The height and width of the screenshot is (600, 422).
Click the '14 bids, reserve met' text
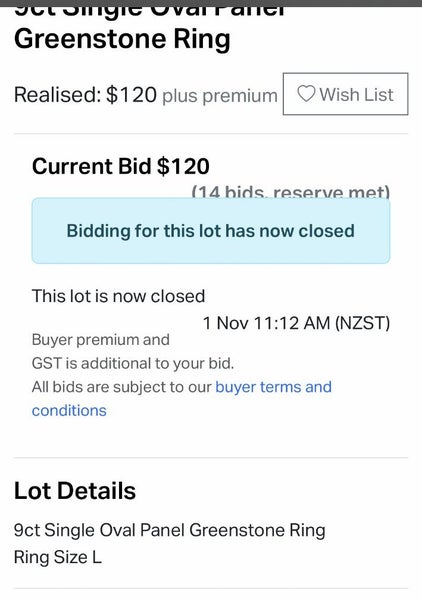pyautogui.click(x=291, y=191)
